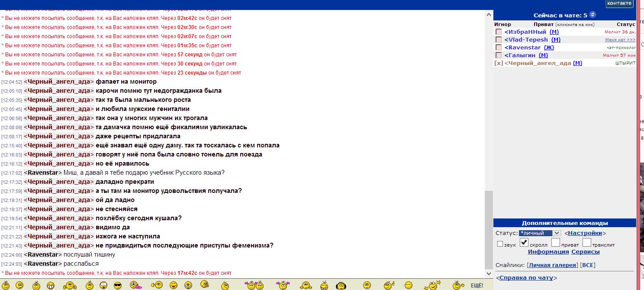644x290 pixels.
Task: Tick the ignore checkbox for ИзбраННый
Action: [x=499, y=32]
